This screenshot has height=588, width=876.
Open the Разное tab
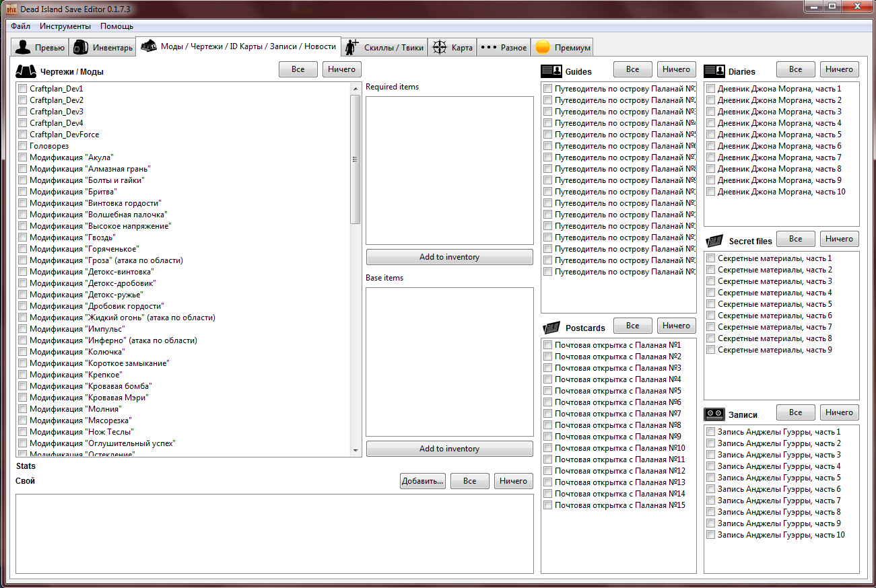point(504,47)
